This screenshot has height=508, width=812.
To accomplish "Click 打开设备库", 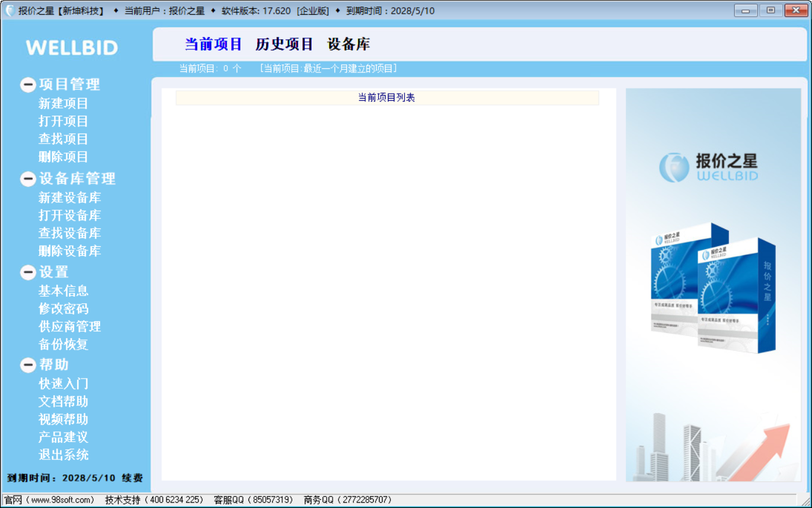I will coord(70,215).
